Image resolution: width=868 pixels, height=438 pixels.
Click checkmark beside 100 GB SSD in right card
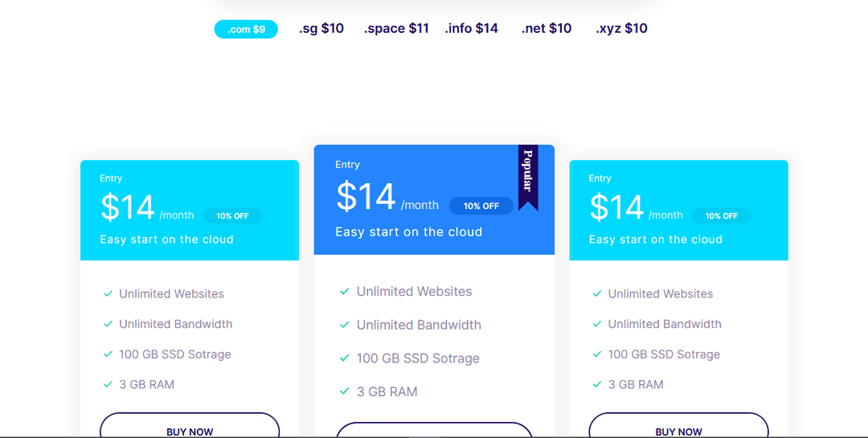pyautogui.click(x=596, y=354)
